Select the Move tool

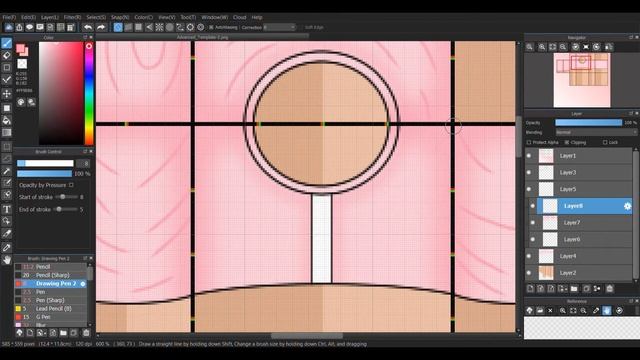point(7,93)
